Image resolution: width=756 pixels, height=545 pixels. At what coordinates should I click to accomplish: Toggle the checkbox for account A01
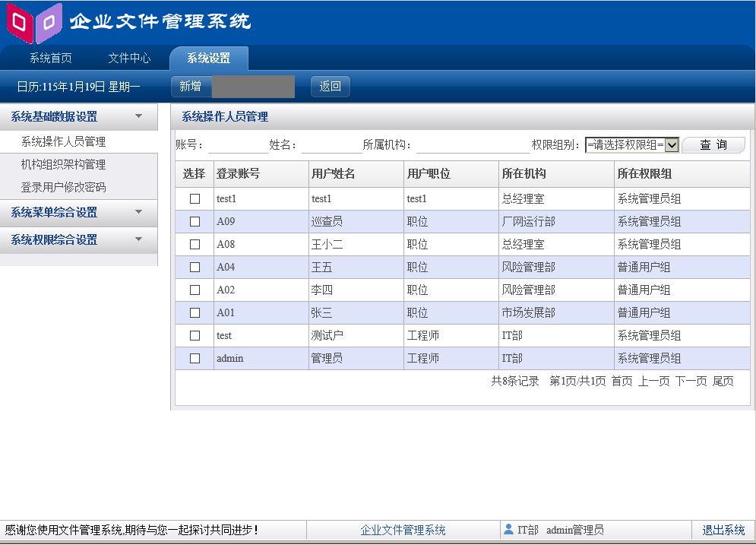point(195,312)
